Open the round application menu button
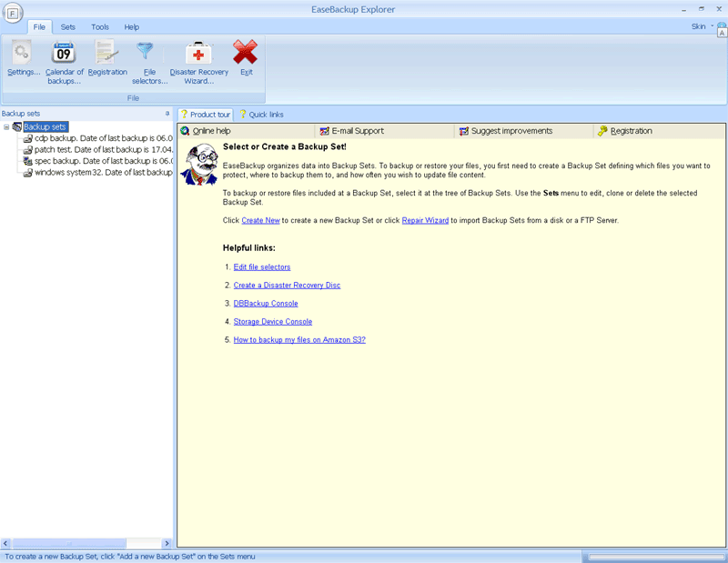The height and width of the screenshot is (563, 728). [13, 13]
